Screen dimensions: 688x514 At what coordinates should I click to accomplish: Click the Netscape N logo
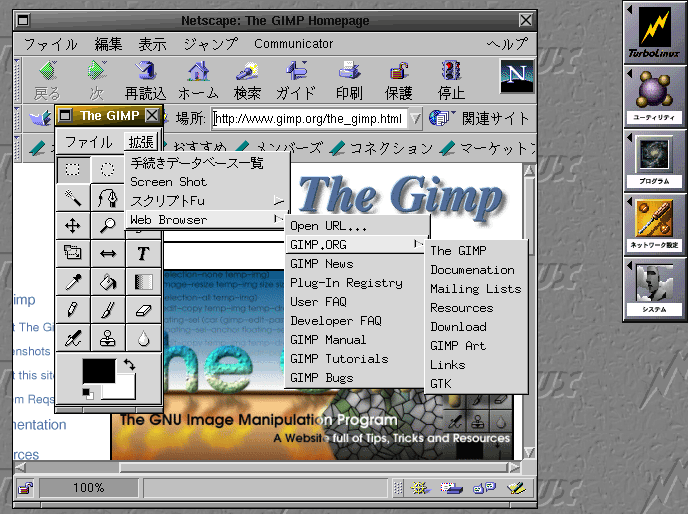(517, 76)
